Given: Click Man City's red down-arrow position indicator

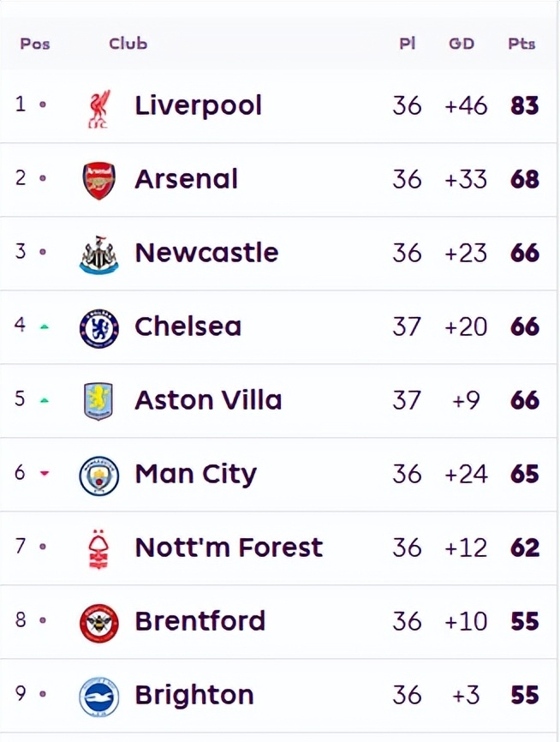Looking at the screenshot, I should click(x=45, y=473).
